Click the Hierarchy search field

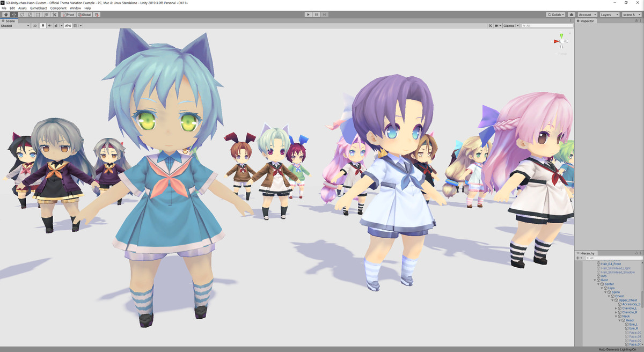tap(614, 258)
